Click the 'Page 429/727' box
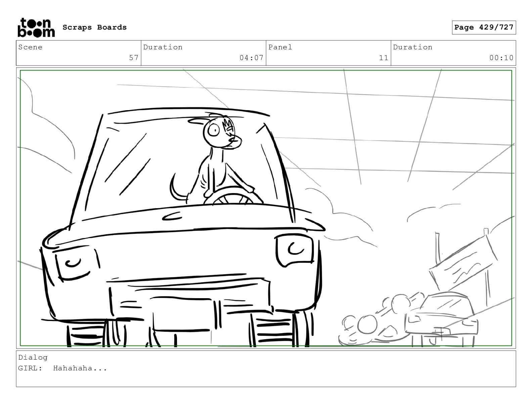Viewport: 532px width, 411px height. coord(484,28)
